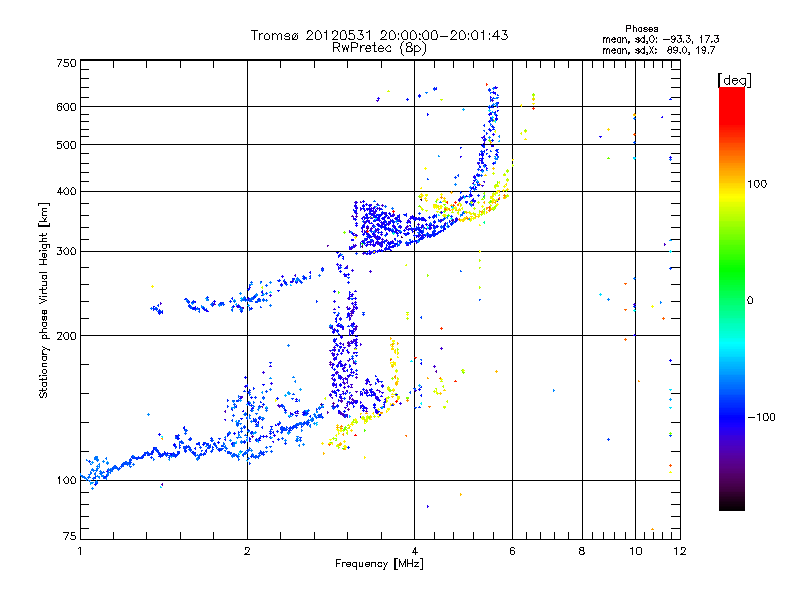
Task: Click the y-axis tick label '500'
Action: click(66, 144)
